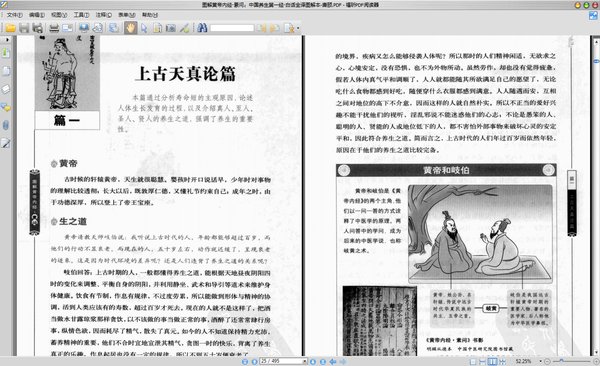
Task: Go to the next page button
Action: tap(313, 361)
